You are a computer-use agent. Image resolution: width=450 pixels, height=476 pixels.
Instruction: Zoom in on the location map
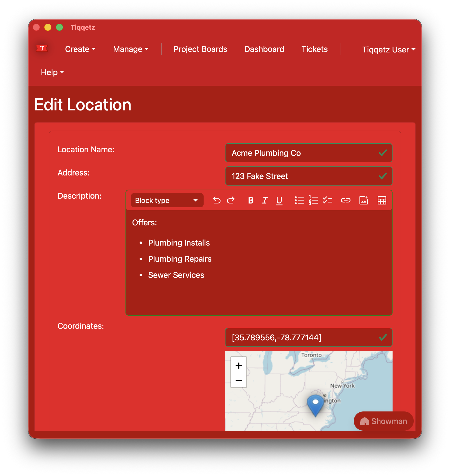tap(238, 365)
